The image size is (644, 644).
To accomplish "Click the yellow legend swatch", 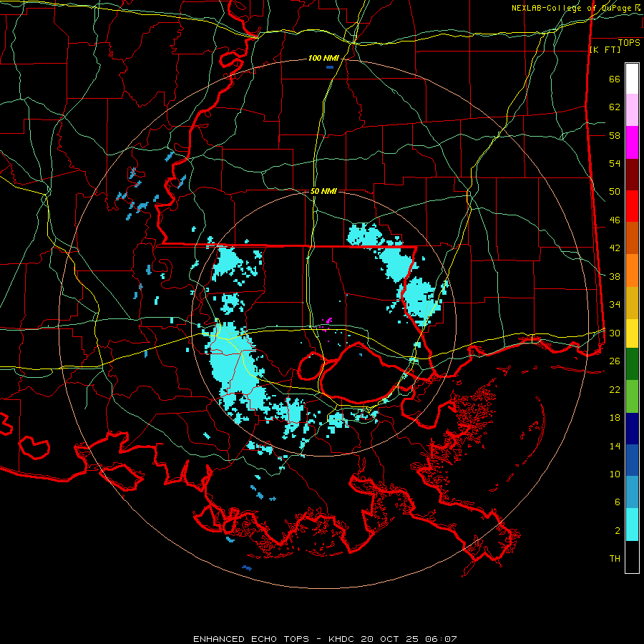I will click(632, 333).
